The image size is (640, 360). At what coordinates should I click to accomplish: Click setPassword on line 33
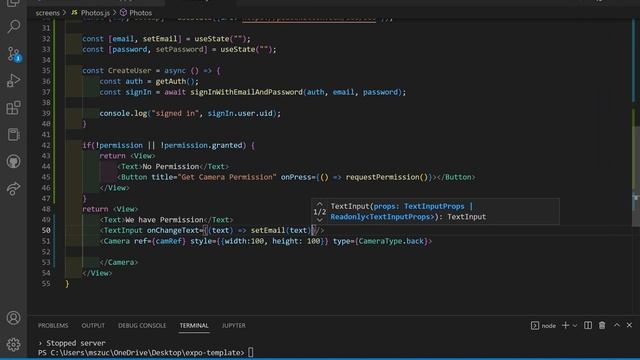179,49
